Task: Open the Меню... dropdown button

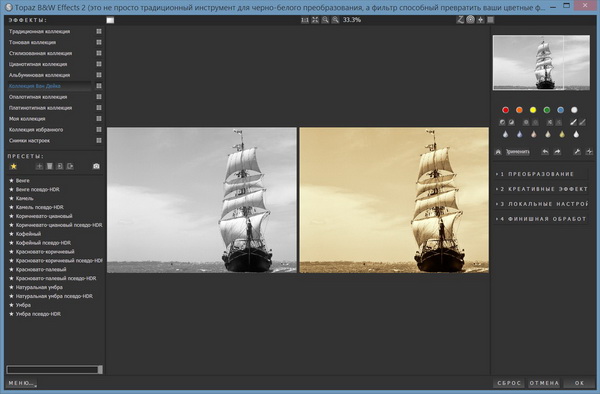Action: [21, 383]
